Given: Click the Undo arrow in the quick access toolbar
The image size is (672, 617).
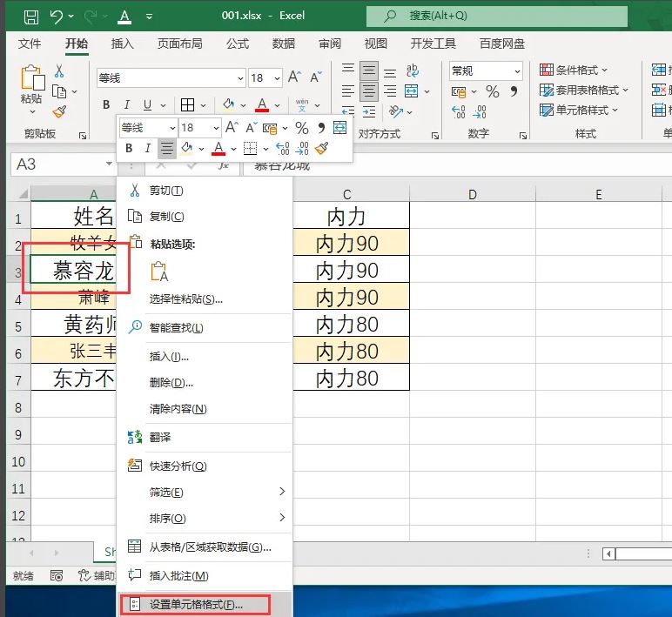Looking at the screenshot, I should pyautogui.click(x=56, y=17).
